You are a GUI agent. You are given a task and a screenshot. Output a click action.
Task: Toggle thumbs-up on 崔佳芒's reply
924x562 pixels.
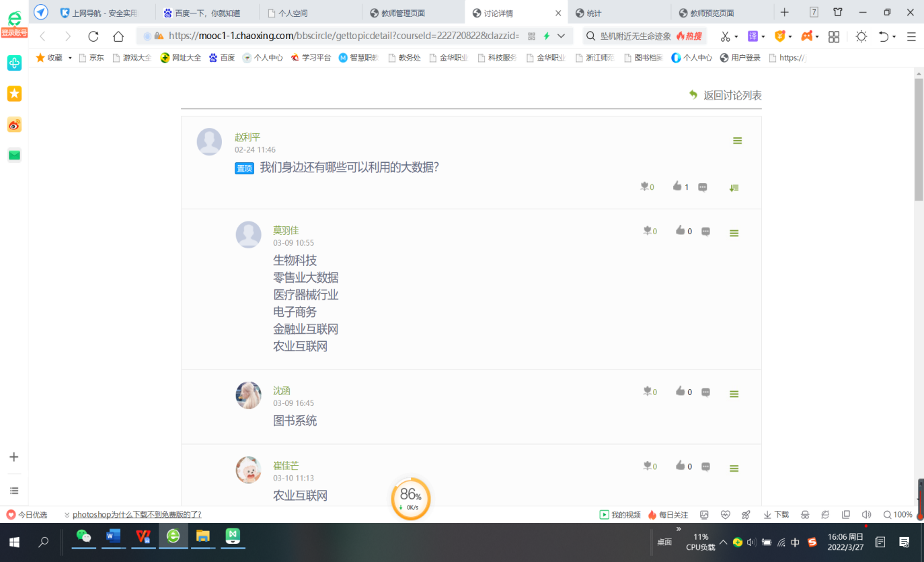[680, 465]
